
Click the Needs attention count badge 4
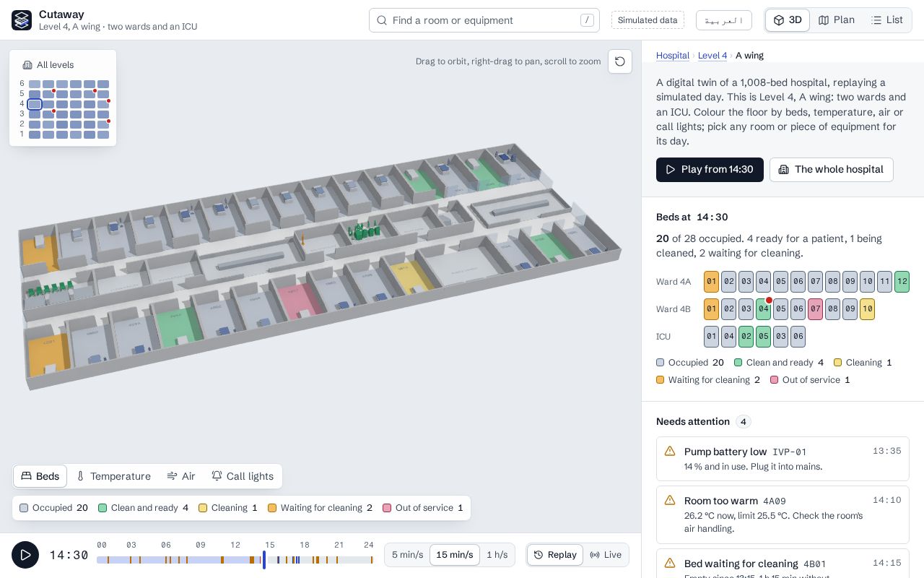744,422
